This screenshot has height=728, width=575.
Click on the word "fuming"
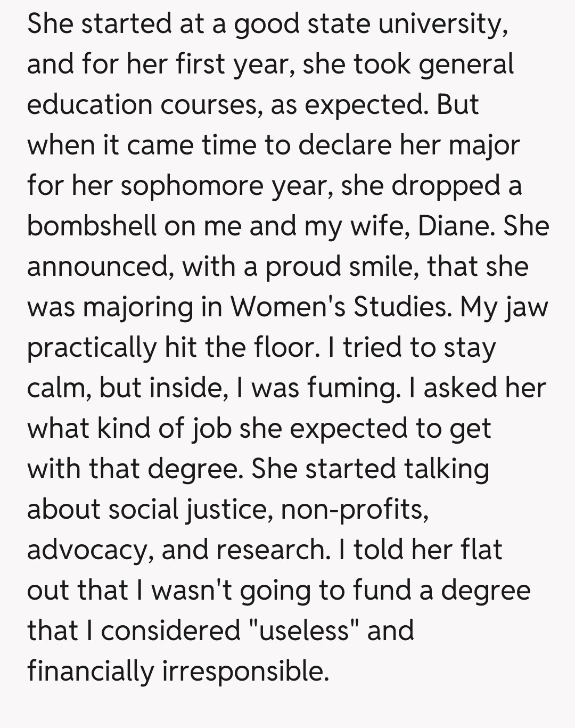pyautogui.click(x=351, y=388)
